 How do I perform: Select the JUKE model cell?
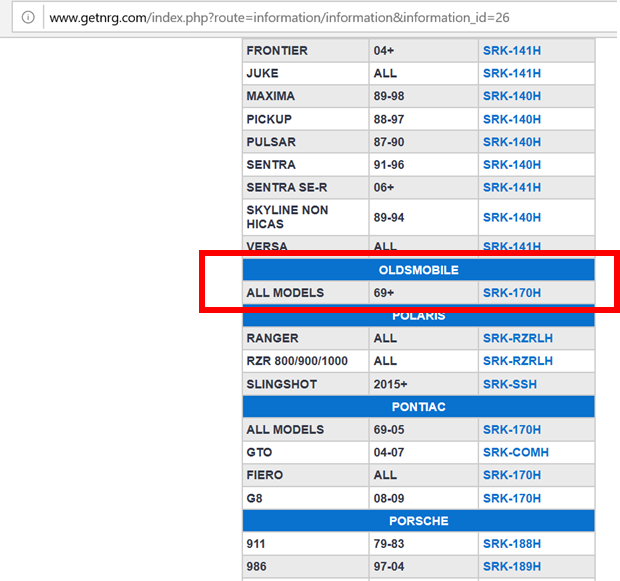306,73
